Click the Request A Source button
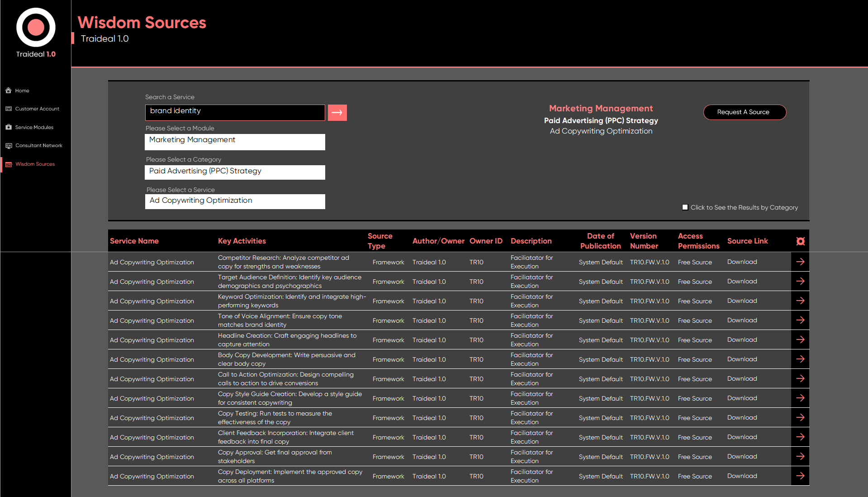Screen dimensions: 868x497 (x=744, y=112)
